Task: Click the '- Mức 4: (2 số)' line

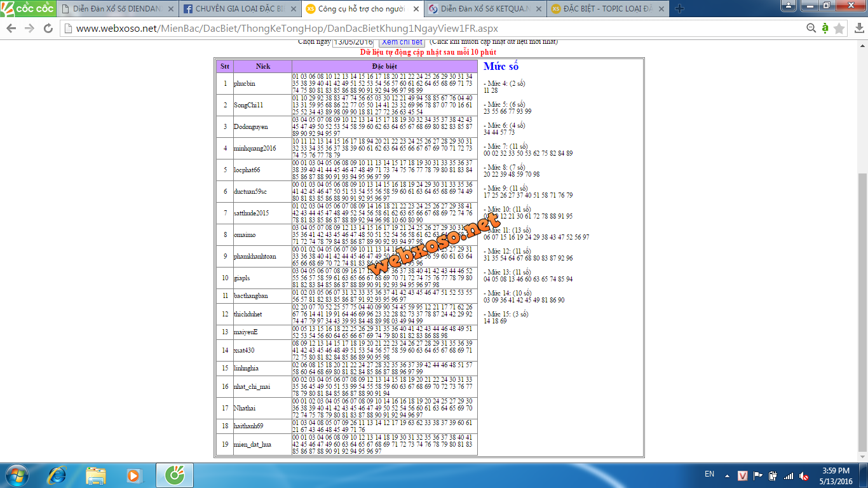Action: (504, 83)
